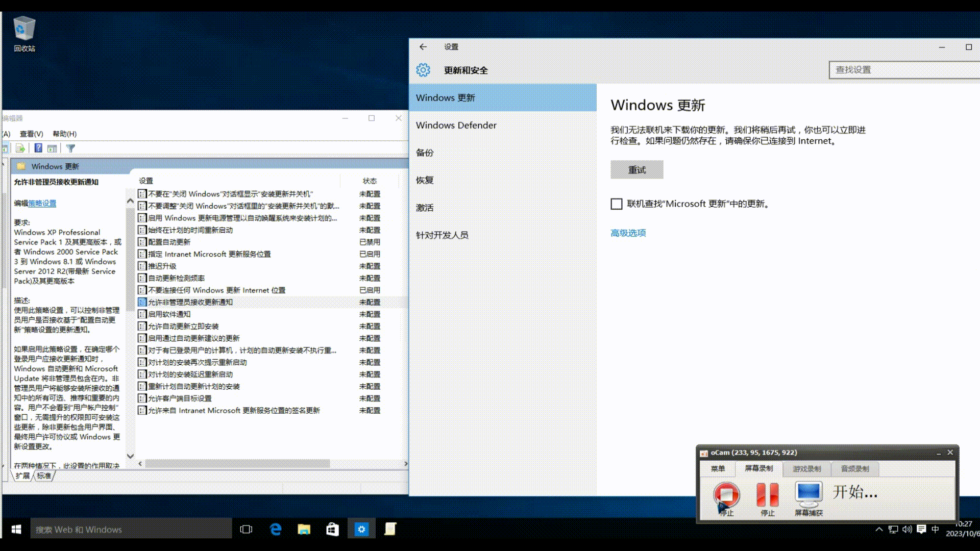Click the blue help question-mark icon

(x=38, y=148)
